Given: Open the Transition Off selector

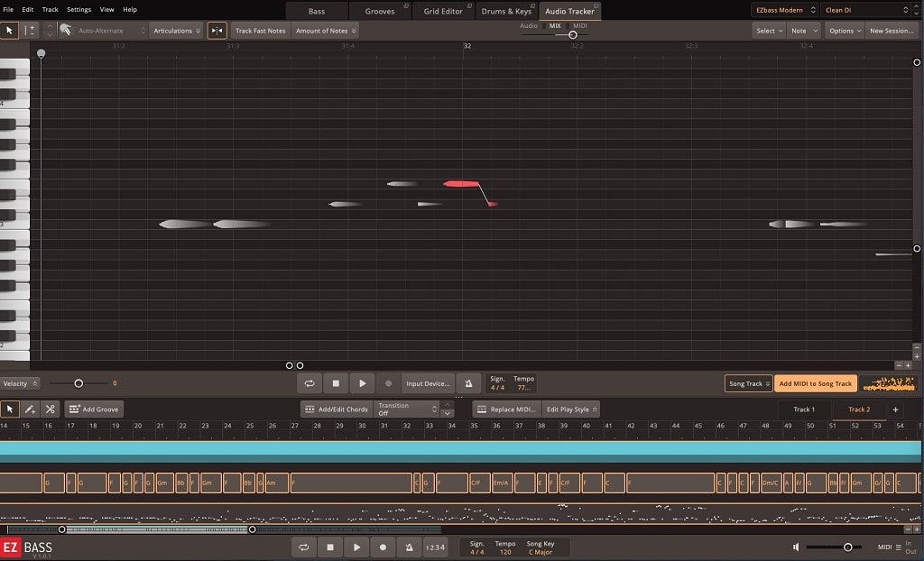Looking at the screenshot, I should [x=407, y=409].
